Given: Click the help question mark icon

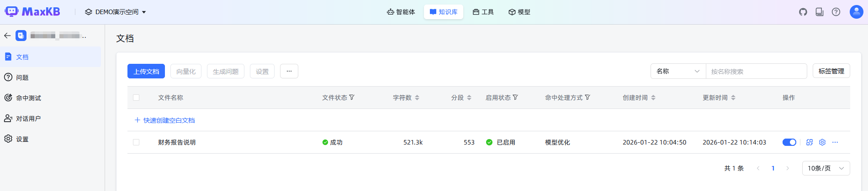Looking at the screenshot, I should point(836,12).
